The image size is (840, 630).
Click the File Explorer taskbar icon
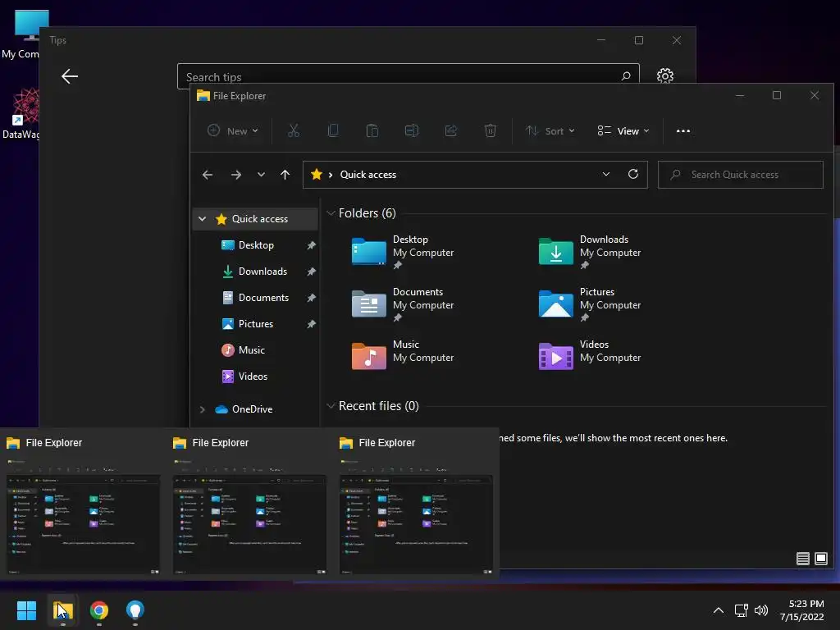pyautogui.click(x=62, y=610)
